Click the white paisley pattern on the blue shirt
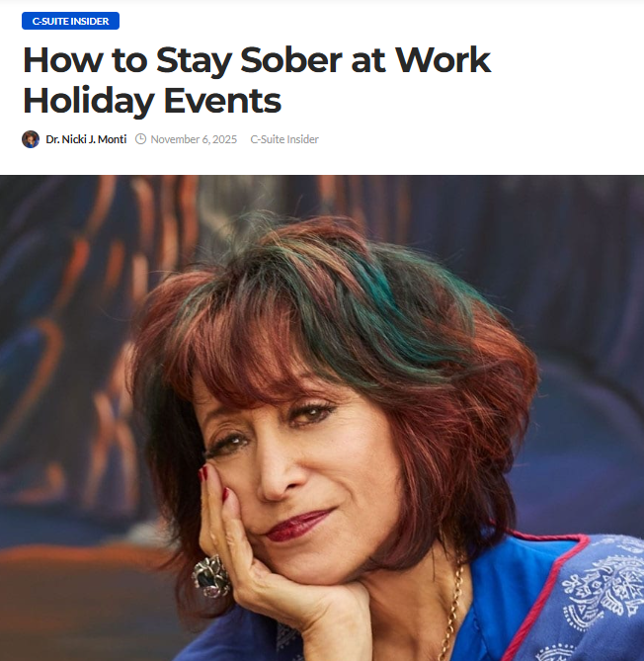 point(604,588)
